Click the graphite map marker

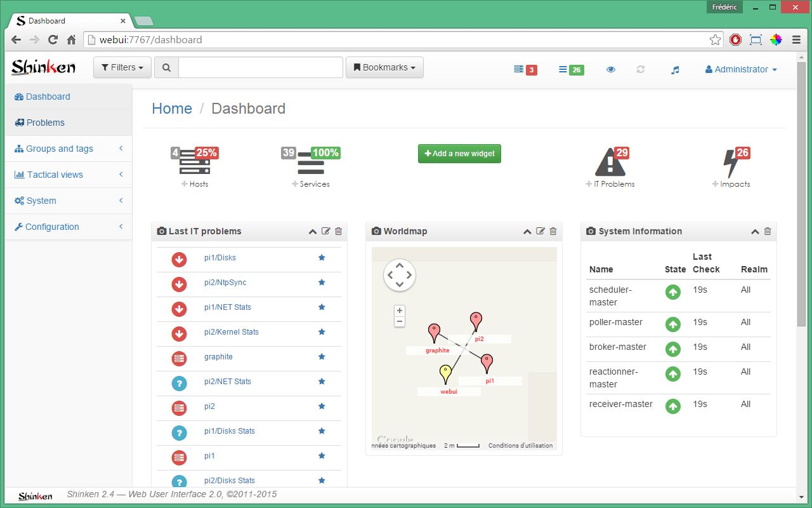click(434, 333)
